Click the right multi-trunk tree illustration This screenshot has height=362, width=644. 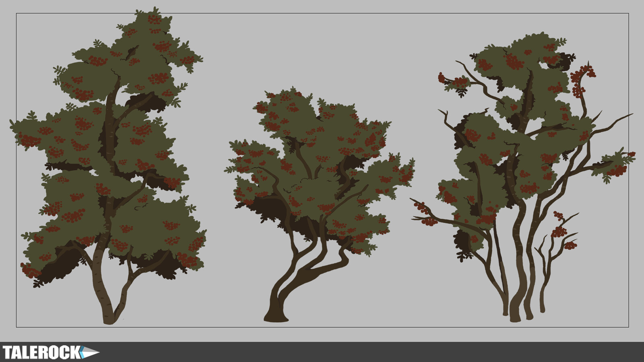pyautogui.click(x=522, y=177)
